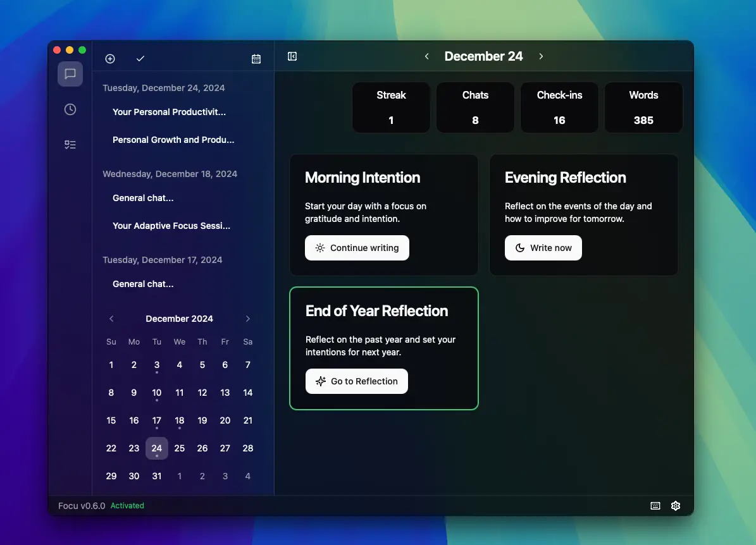The height and width of the screenshot is (545, 756).
Task: Toggle the calendar icon above the chat list
Action: point(256,59)
